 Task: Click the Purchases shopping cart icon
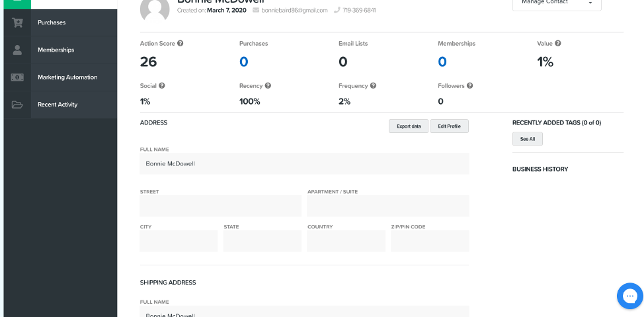[x=17, y=23]
